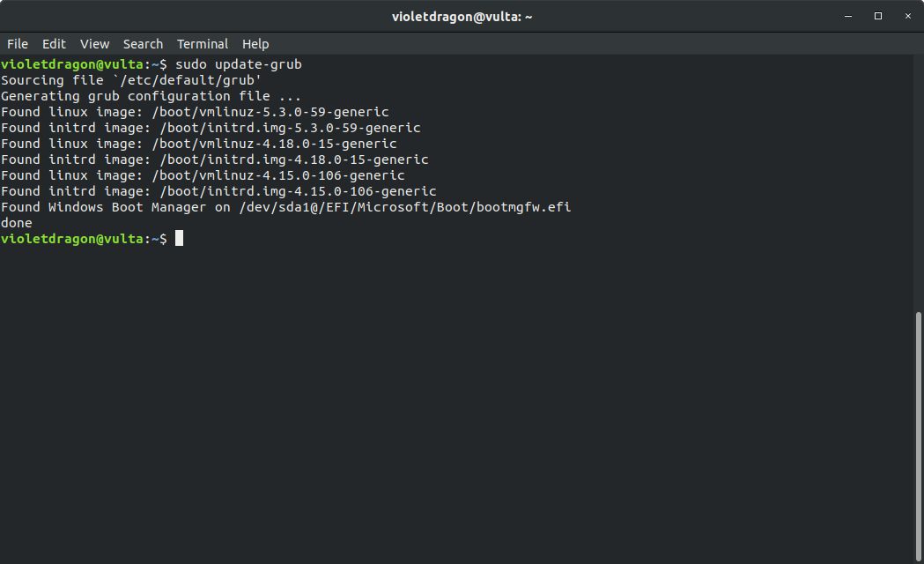Open the Search menu

(143, 43)
